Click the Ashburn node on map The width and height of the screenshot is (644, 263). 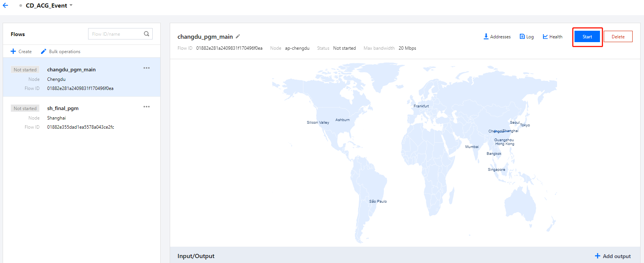coord(343,120)
